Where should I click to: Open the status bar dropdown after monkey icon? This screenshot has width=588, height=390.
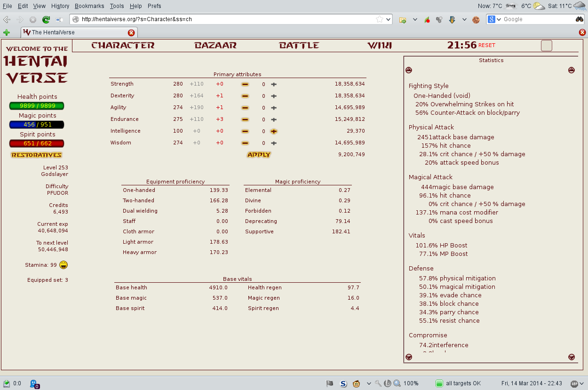pos(369,383)
